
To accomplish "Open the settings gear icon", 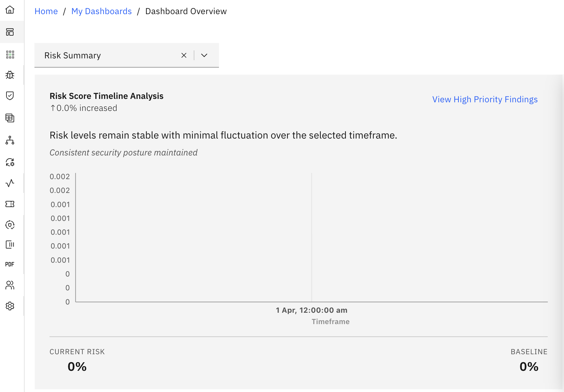I will [10, 306].
